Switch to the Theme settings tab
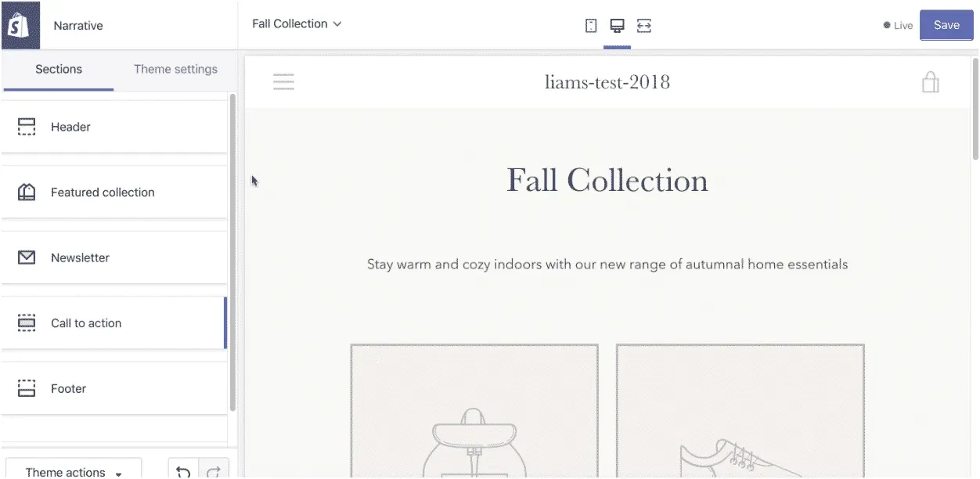 pos(175,69)
